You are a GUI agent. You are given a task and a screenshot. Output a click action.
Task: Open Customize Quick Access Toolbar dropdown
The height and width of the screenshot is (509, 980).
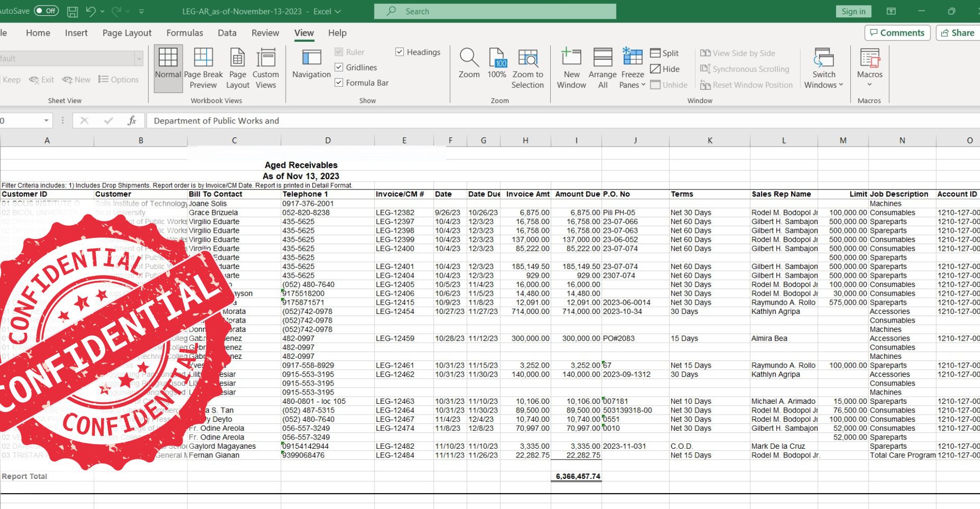(141, 11)
